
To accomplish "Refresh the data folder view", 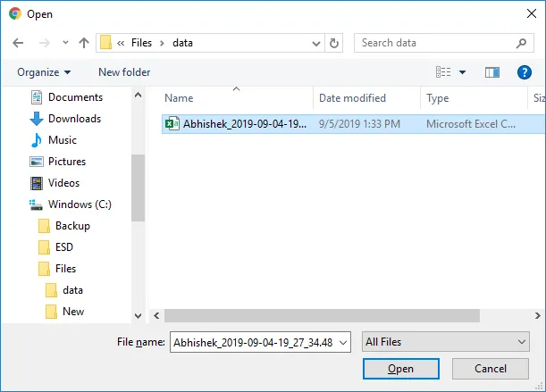I will coord(334,43).
